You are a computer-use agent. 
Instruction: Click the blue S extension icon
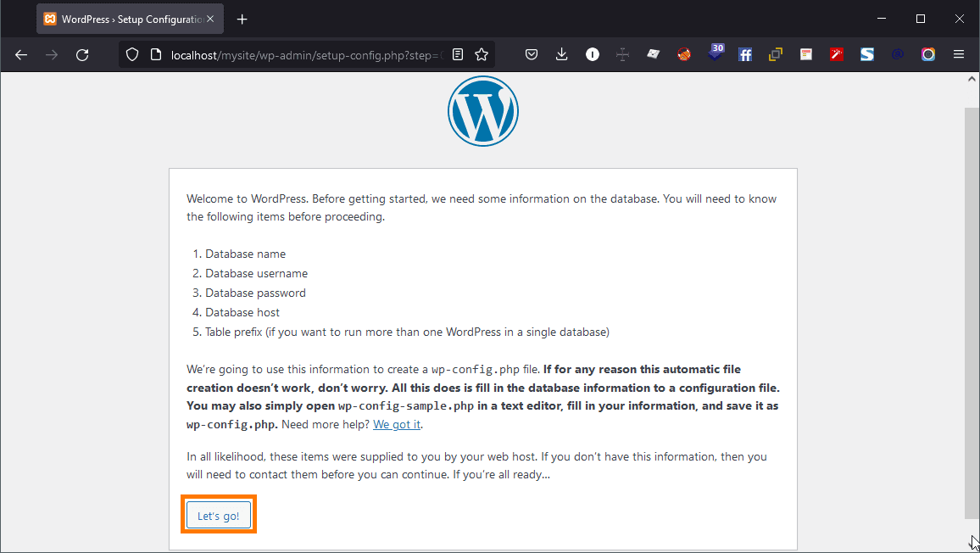[x=867, y=55]
